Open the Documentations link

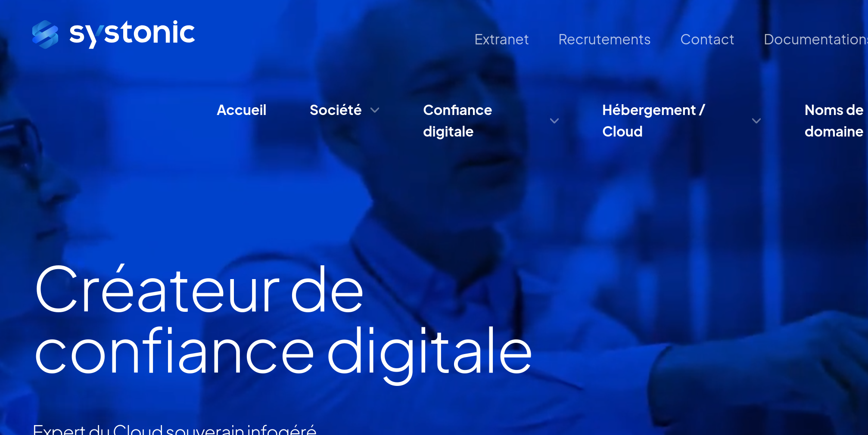coord(816,39)
